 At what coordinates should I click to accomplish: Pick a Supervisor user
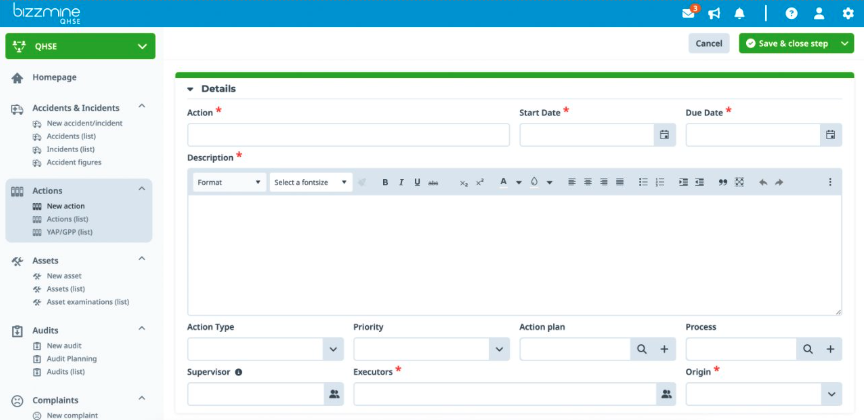[334, 394]
